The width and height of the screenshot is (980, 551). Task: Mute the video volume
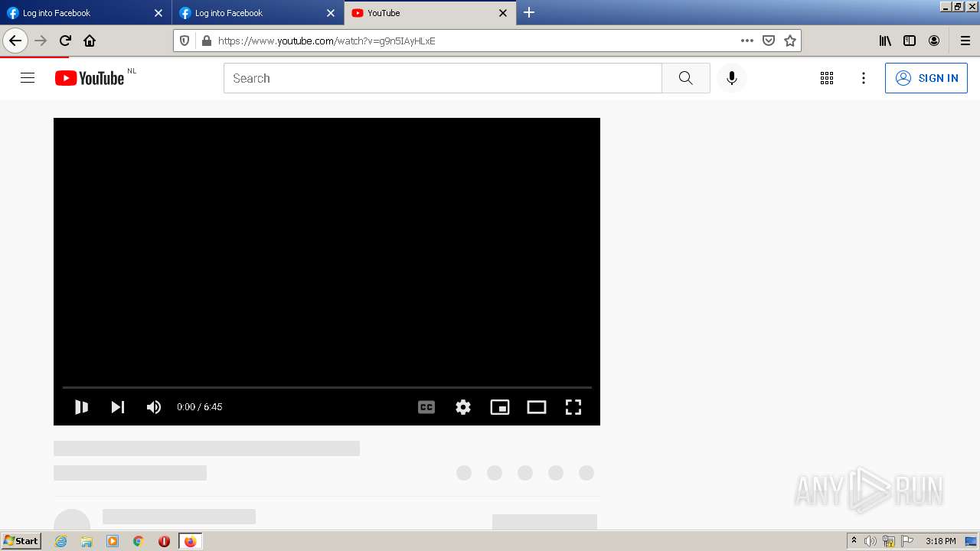[x=154, y=407]
